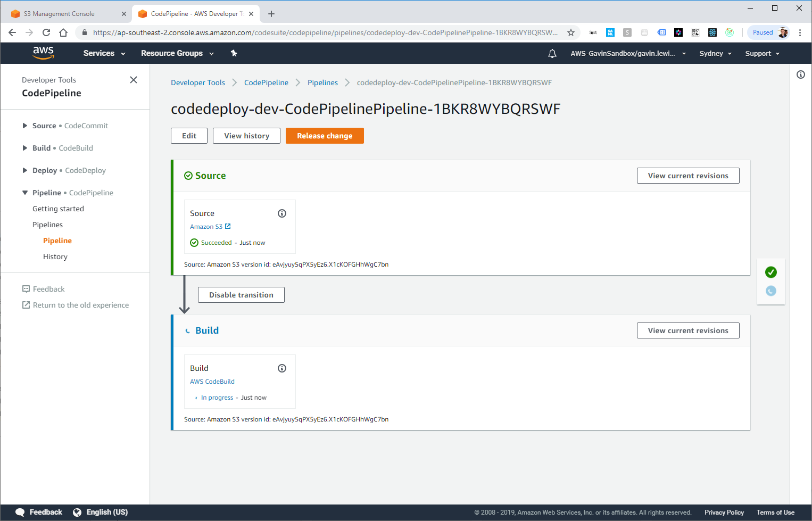Screen dimensions: 812x521
Task: Open the Build stage info tooltip
Action: click(x=282, y=368)
